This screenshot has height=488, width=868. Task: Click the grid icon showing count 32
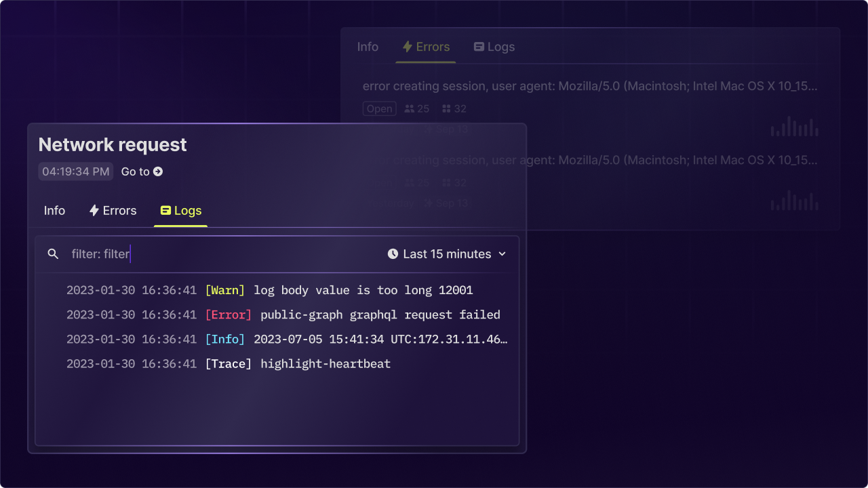446,108
